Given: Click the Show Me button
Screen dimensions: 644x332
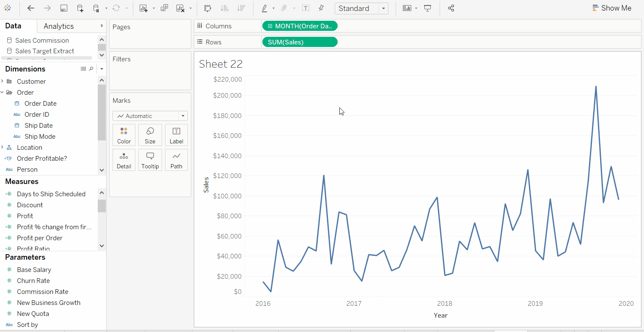Looking at the screenshot, I should pos(612,8).
